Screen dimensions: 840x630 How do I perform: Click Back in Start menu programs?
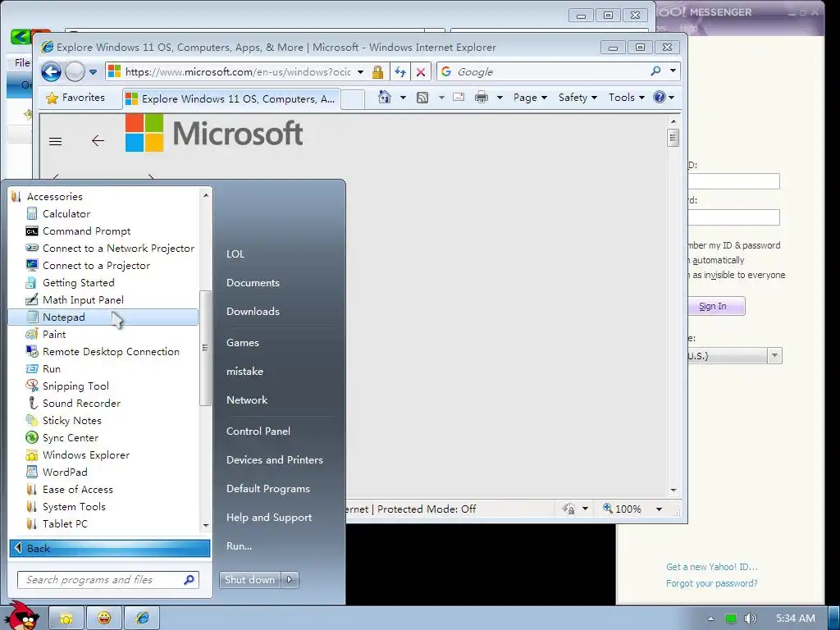pos(109,548)
